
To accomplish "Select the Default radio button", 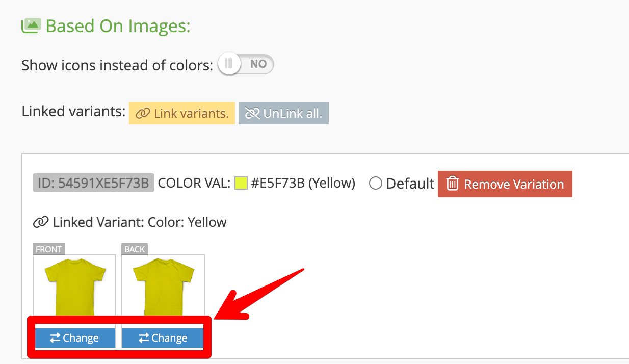I will (x=376, y=184).
